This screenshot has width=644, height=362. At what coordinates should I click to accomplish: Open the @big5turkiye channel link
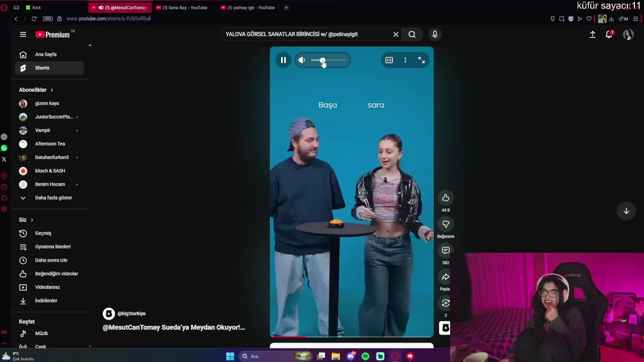(x=131, y=313)
